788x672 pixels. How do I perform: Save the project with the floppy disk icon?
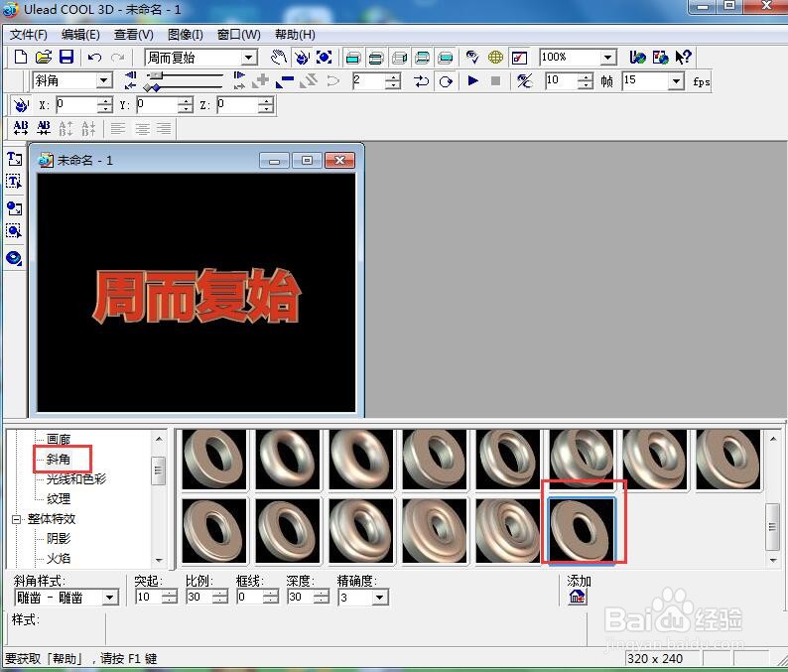[x=66, y=58]
